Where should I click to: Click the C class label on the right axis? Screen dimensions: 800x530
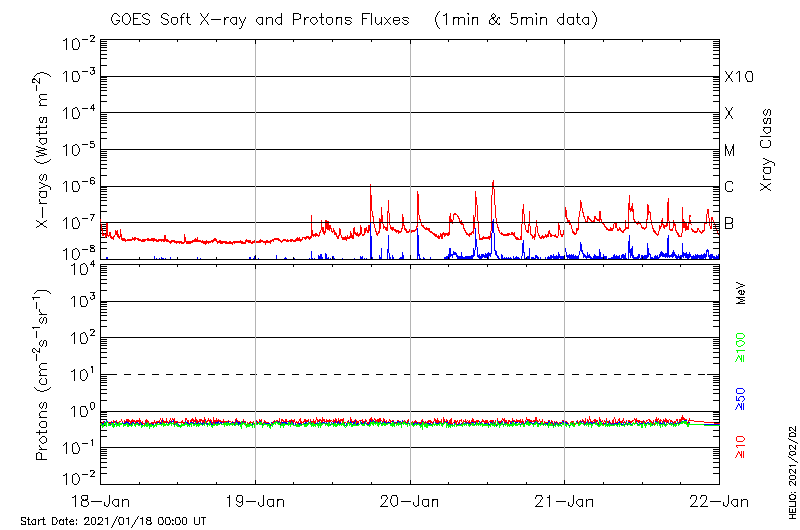point(729,187)
